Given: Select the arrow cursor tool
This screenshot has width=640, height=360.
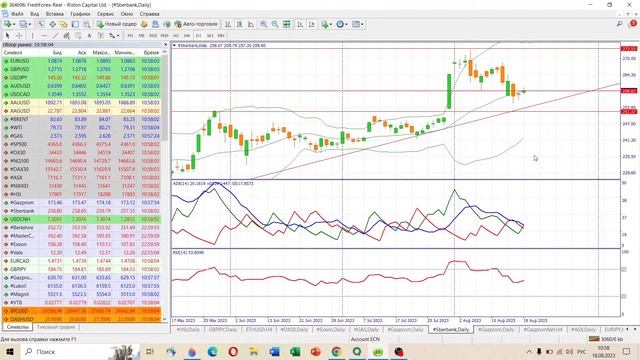Looking at the screenshot, I should (x=7, y=36).
